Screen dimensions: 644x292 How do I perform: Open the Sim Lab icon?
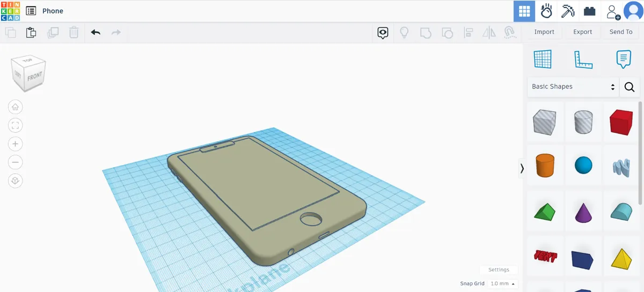pyautogui.click(x=546, y=11)
